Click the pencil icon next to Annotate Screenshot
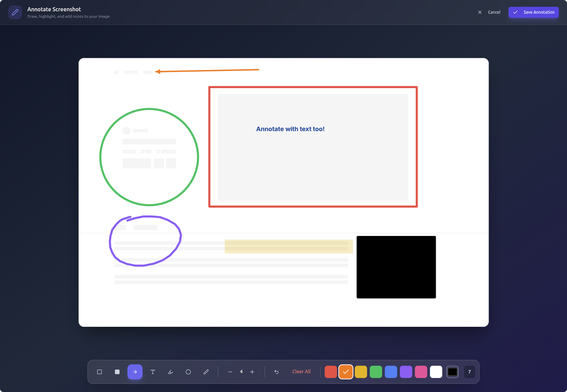The height and width of the screenshot is (392, 567). tap(15, 12)
